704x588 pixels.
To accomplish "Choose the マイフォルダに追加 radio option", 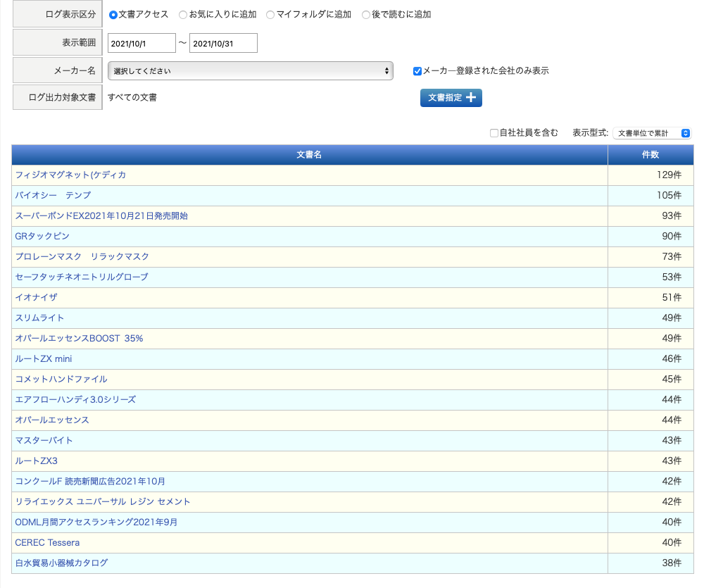I will (270, 15).
